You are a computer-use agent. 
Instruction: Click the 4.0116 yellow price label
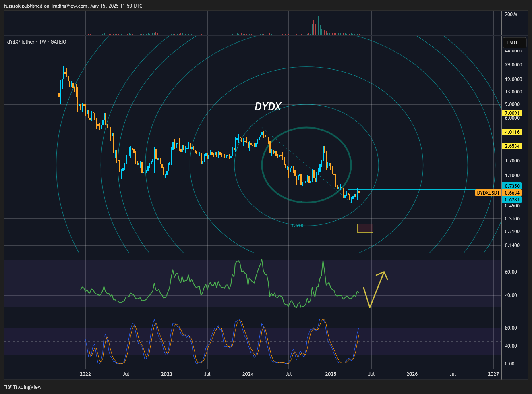(x=512, y=132)
